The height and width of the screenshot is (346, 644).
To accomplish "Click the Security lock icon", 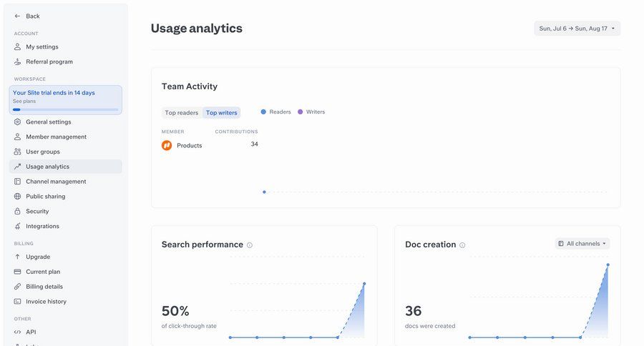I will [17, 211].
